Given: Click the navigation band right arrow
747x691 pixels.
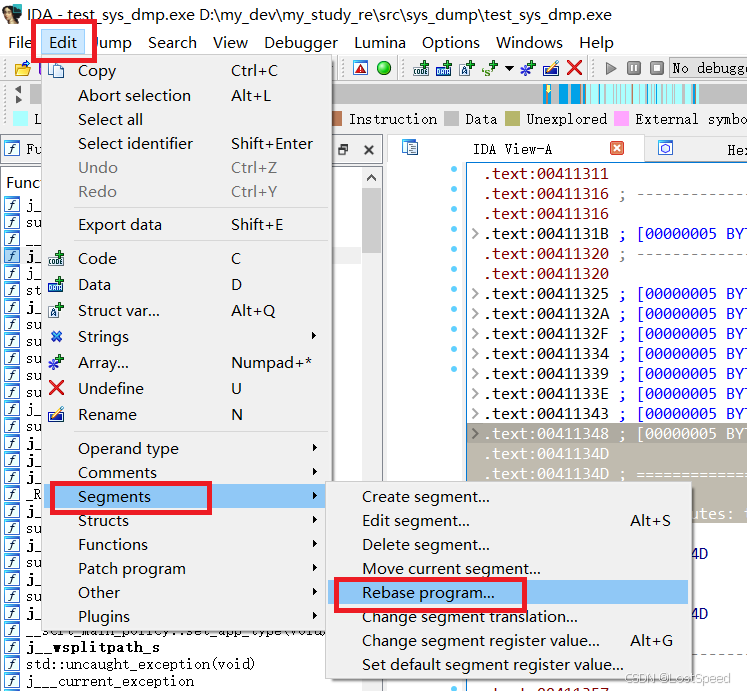Looking at the screenshot, I should [x=19, y=99].
